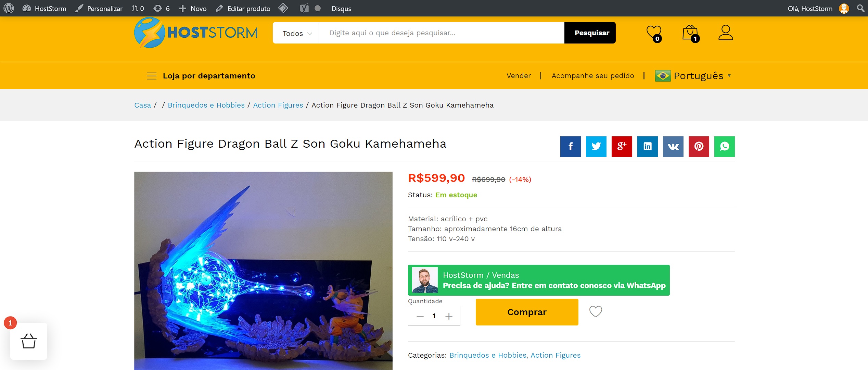
Task: Decrease quantity with the minus button
Action: click(x=420, y=316)
